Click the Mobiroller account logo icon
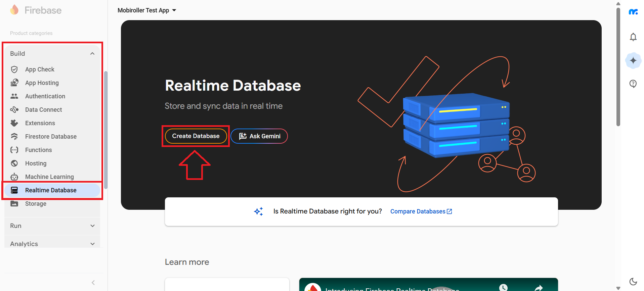The image size is (644, 291). pyautogui.click(x=633, y=12)
